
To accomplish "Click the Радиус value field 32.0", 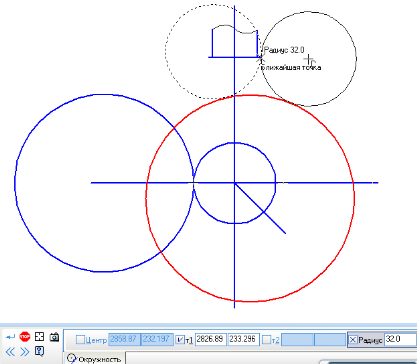I will (400, 339).
